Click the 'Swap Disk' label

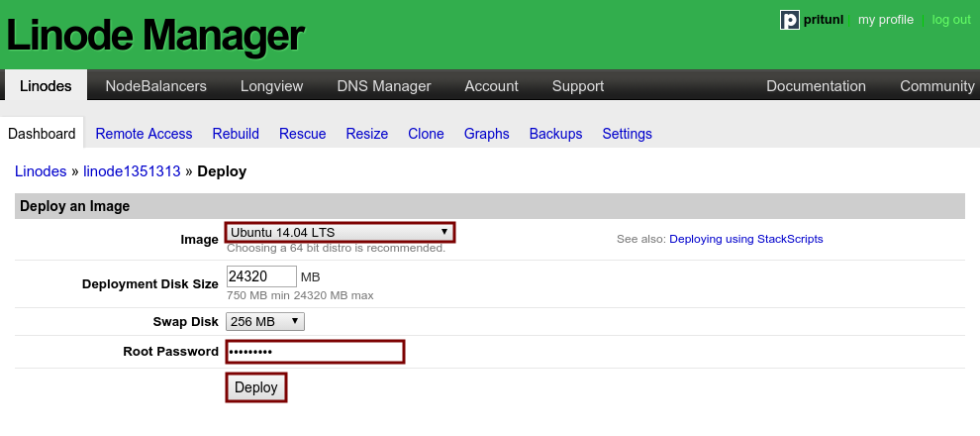tap(186, 321)
